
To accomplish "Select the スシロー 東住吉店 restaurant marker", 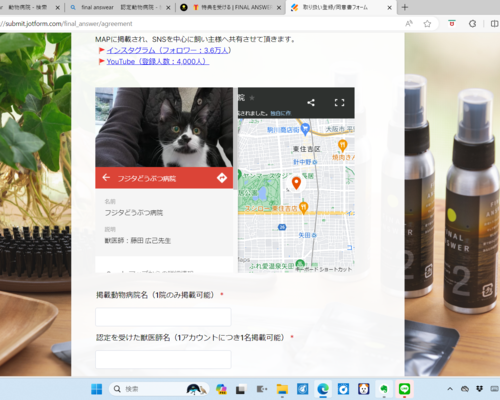I will (x=303, y=208).
